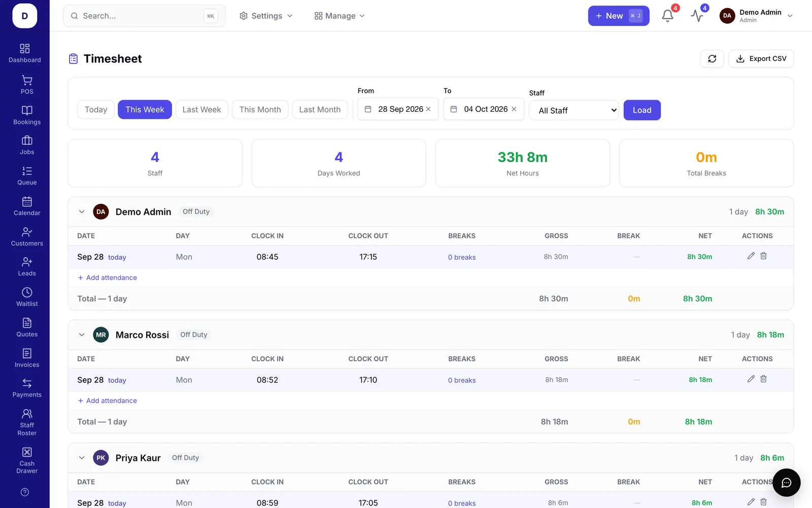Refresh the timesheet
Screen dimensions: 812x508
click(712, 58)
